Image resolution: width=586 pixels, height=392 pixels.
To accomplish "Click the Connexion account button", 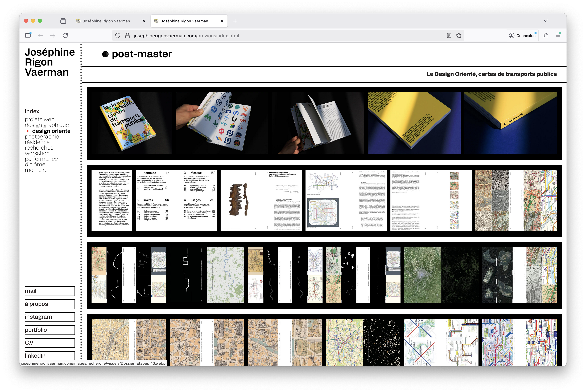I will pos(522,35).
